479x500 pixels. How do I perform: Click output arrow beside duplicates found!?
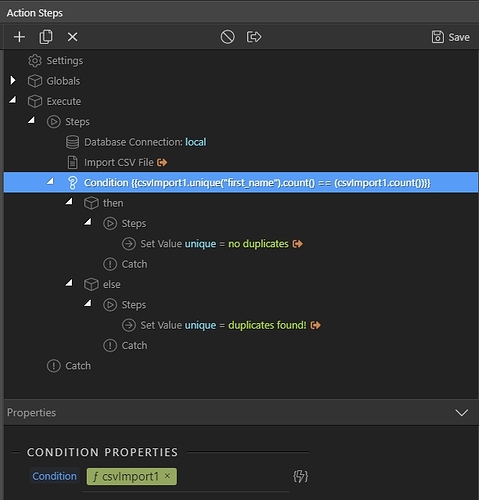coord(316,325)
